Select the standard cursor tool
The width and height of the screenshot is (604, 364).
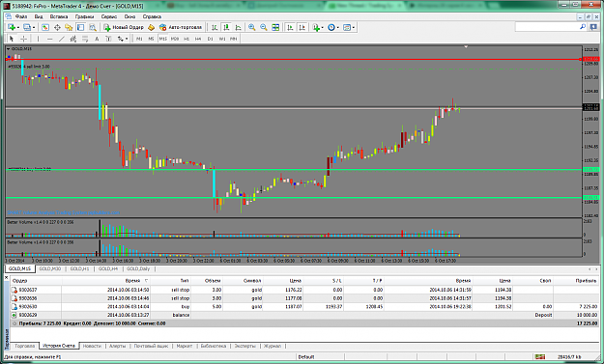point(12,39)
